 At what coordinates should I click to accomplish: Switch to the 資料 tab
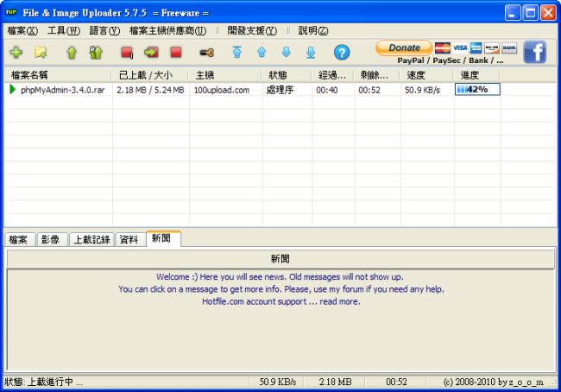129,239
